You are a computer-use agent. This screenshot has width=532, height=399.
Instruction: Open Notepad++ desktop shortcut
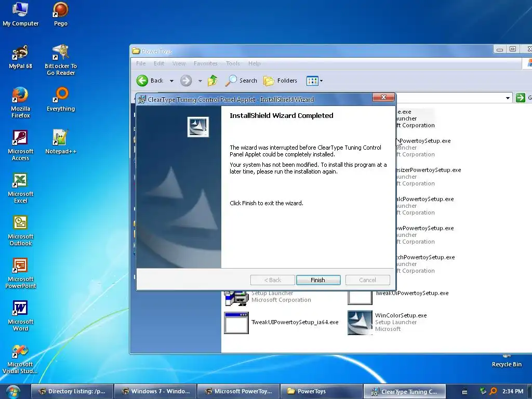(61, 142)
